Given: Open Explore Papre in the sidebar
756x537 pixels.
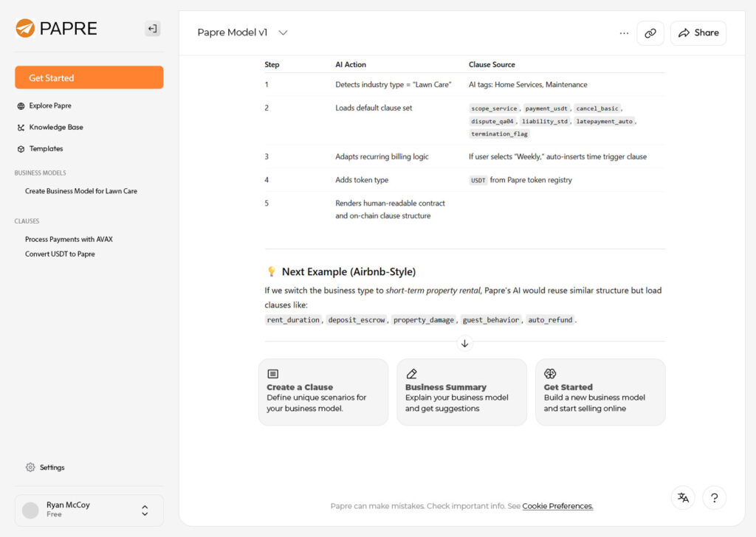Looking at the screenshot, I should pyautogui.click(x=49, y=105).
